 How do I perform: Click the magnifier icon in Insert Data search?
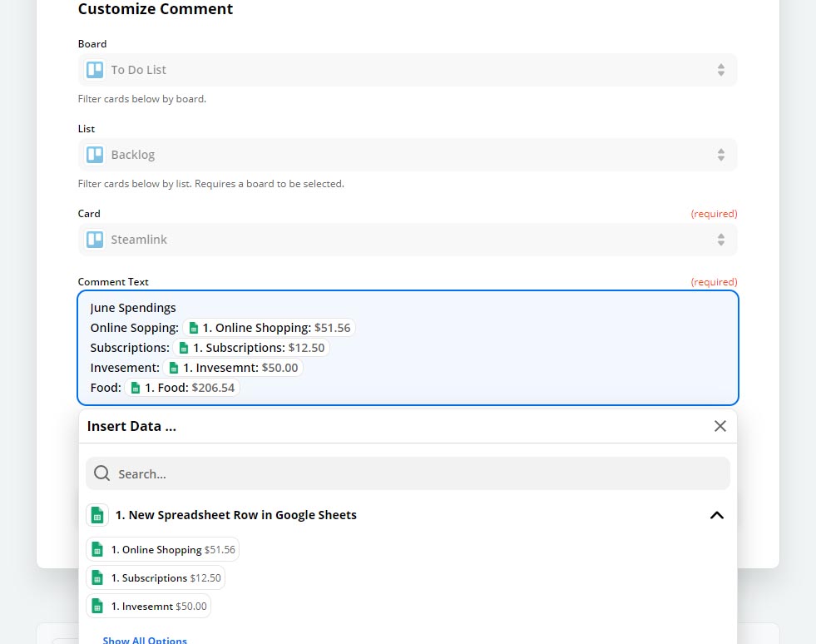point(101,473)
